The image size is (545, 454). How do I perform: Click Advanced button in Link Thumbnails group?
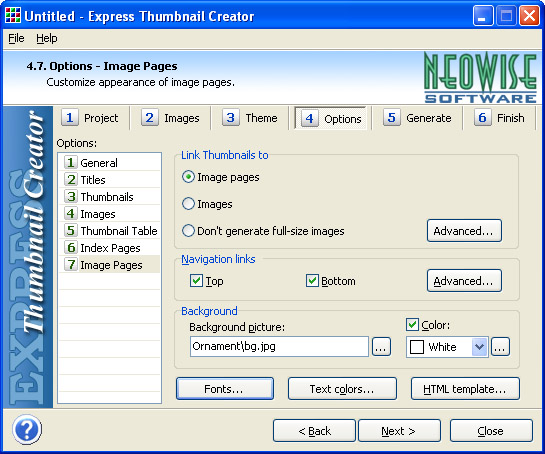tap(464, 231)
